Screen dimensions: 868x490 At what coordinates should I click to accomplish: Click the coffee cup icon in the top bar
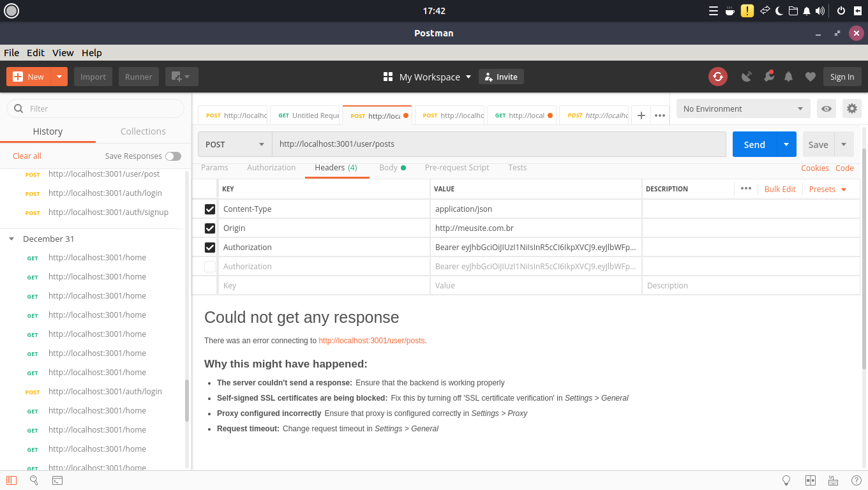[730, 11]
